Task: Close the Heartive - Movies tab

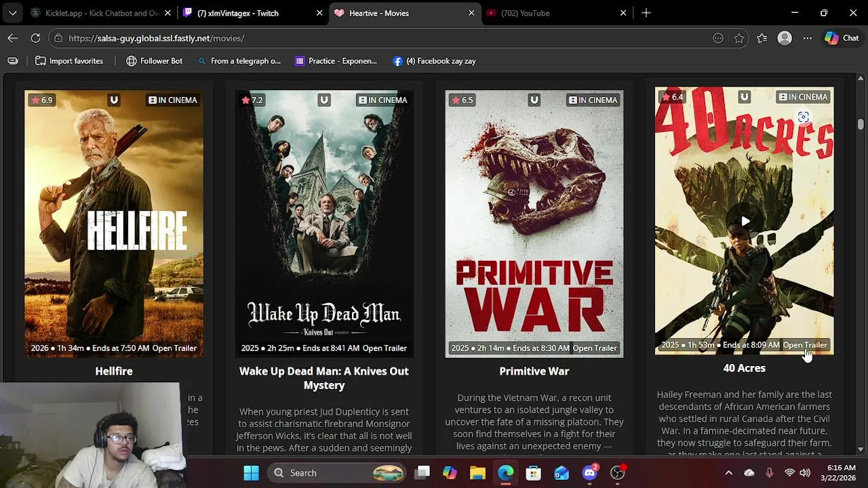Action: (x=471, y=13)
